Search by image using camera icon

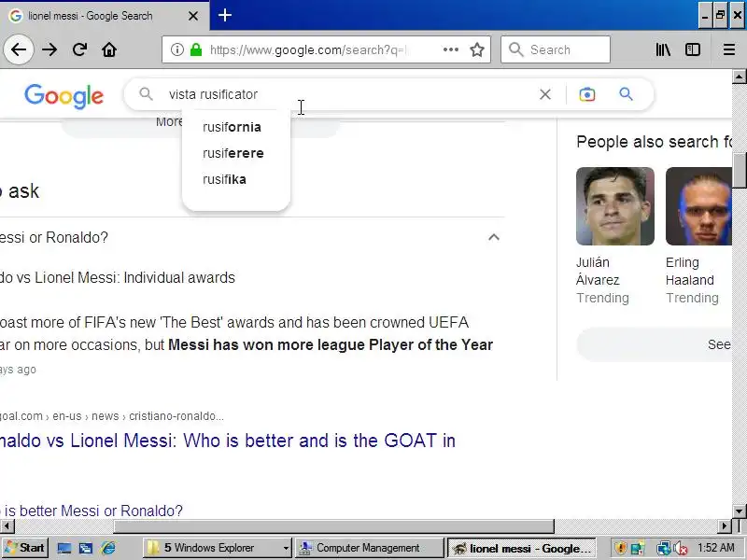[x=587, y=94]
